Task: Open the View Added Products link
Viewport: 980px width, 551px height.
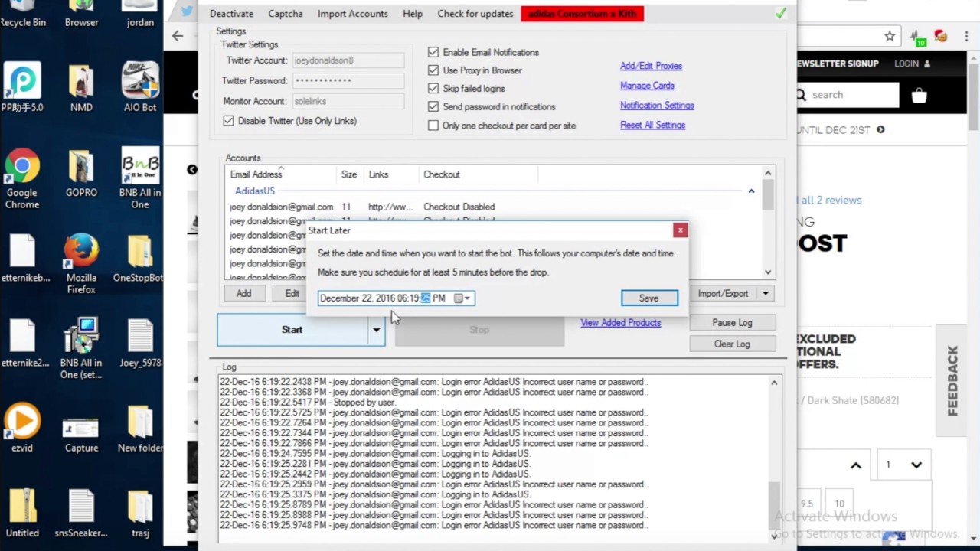Action: [620, 323]
